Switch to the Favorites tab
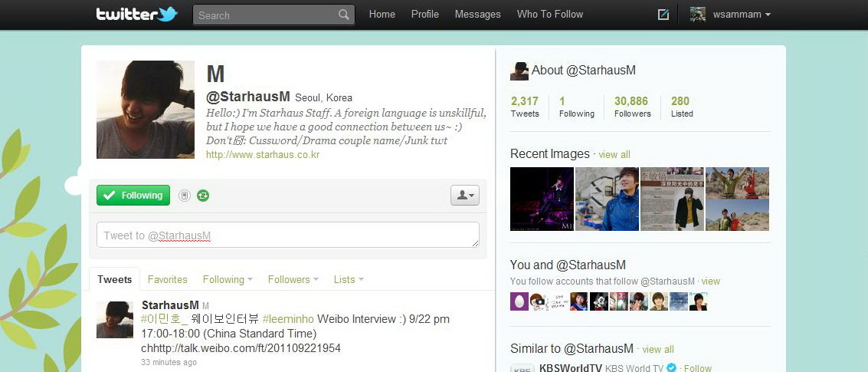The width and height of the screenshot is (868, 372). coord(167,279)
